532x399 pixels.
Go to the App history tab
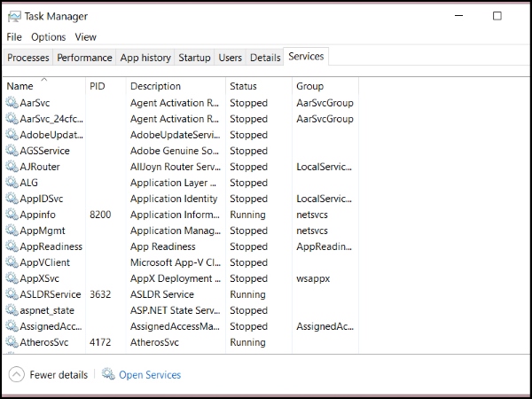click(145, 58)
